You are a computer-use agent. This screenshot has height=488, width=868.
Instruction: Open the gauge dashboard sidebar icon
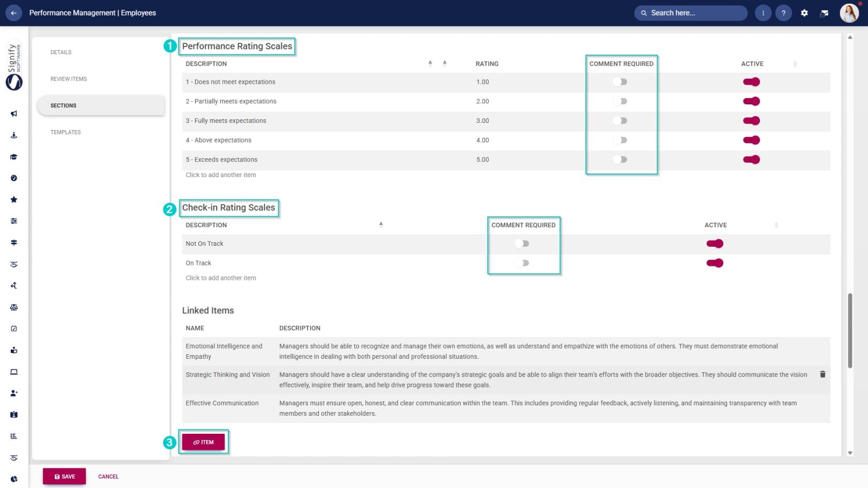tap(14, 178)
